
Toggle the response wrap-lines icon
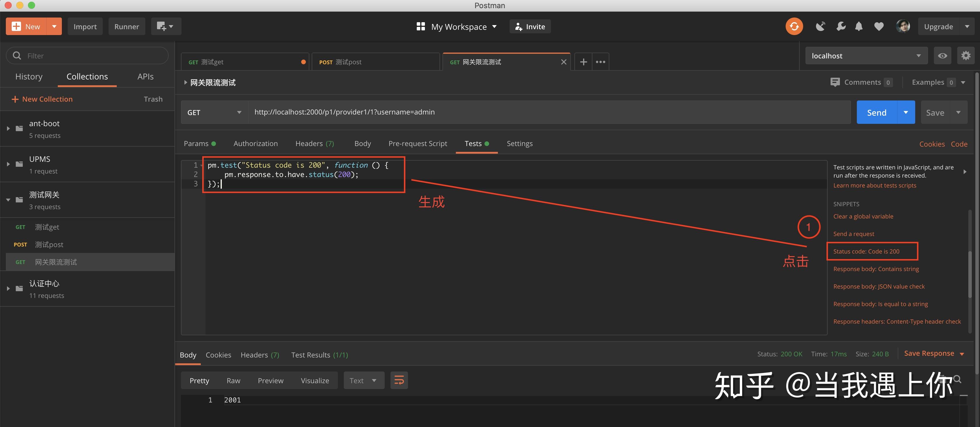pos(399,380)
